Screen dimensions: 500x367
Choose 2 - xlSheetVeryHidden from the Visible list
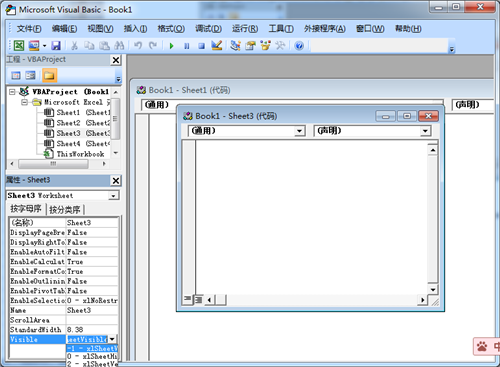coord(92,364)
